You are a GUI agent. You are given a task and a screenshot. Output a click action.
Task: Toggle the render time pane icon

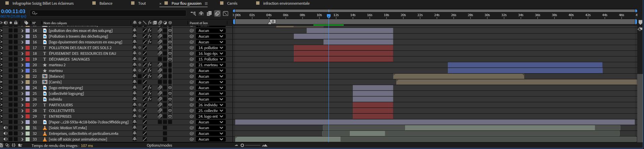pos(20,145)
